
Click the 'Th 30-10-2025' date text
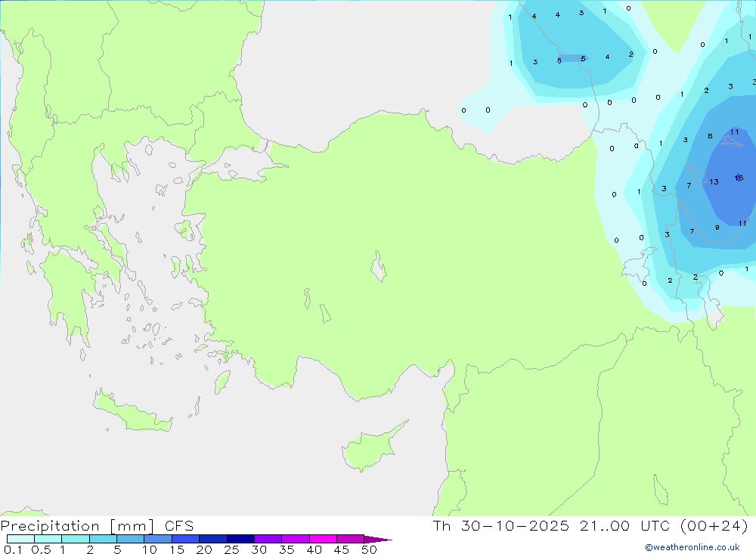501,525
